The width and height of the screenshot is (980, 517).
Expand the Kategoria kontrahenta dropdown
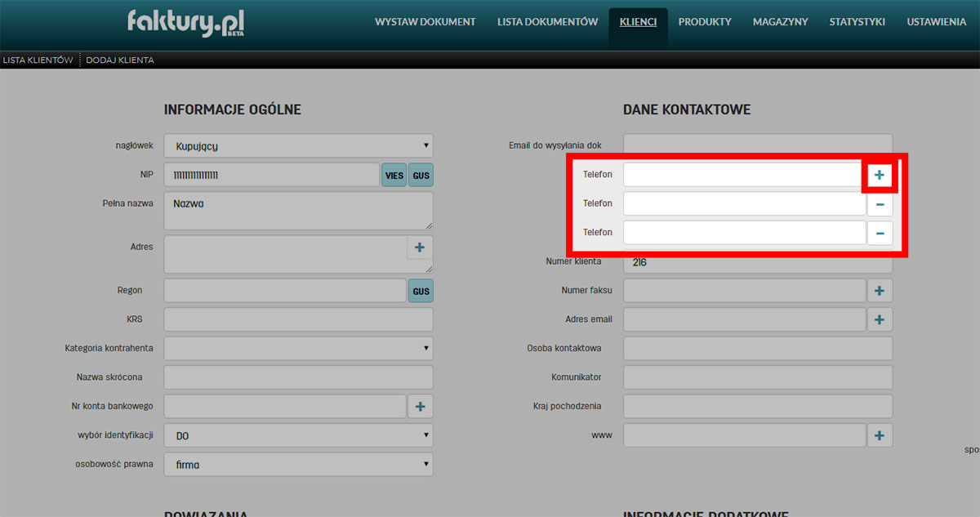point(298,348)
